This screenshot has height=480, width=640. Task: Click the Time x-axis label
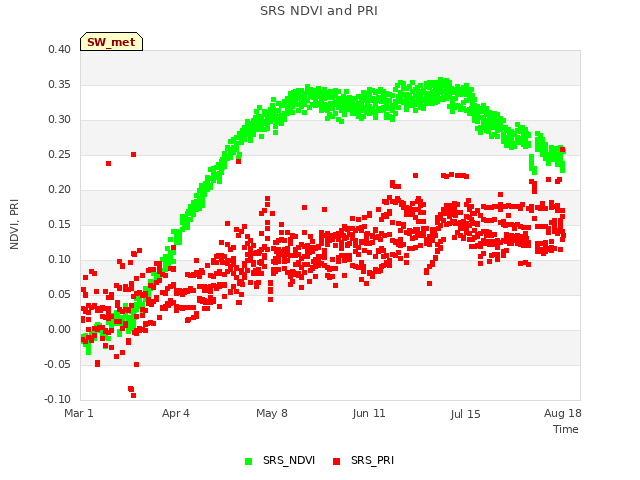click(x=566, y=429)
